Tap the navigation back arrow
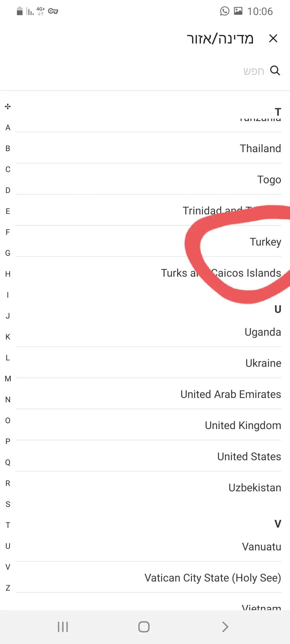290x644 pixels. (x=225, y=627)
